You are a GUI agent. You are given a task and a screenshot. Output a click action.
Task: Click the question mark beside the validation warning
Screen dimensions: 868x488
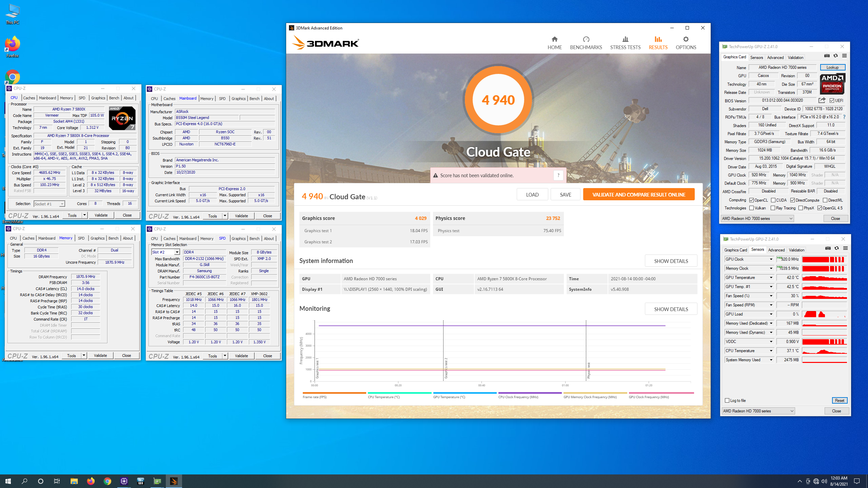(x=558, y=175)
